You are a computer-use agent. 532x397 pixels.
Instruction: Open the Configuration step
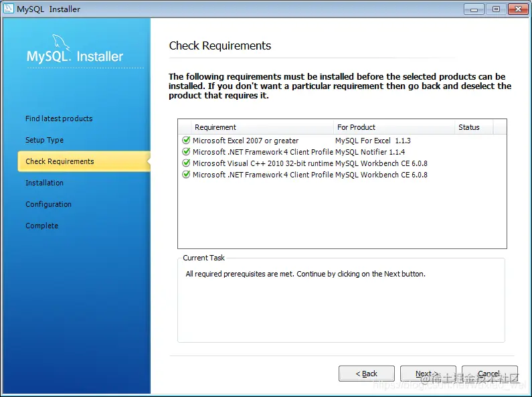click(49, 204)
